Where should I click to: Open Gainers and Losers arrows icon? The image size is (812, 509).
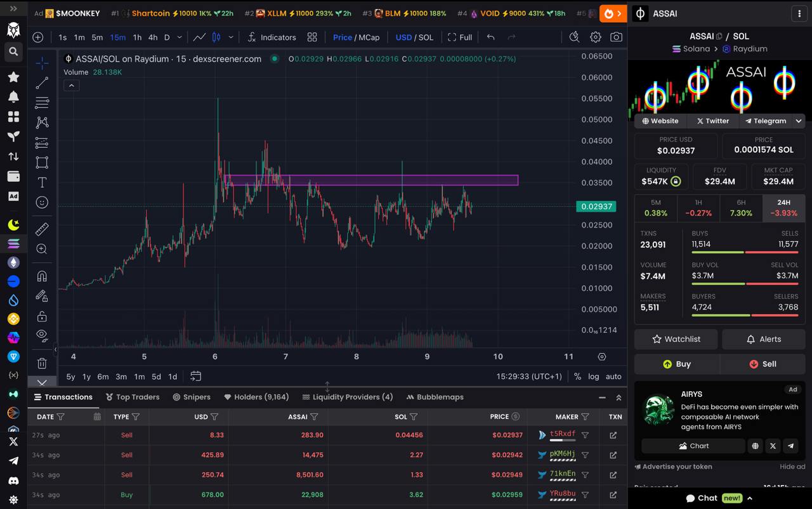(13, 156)
